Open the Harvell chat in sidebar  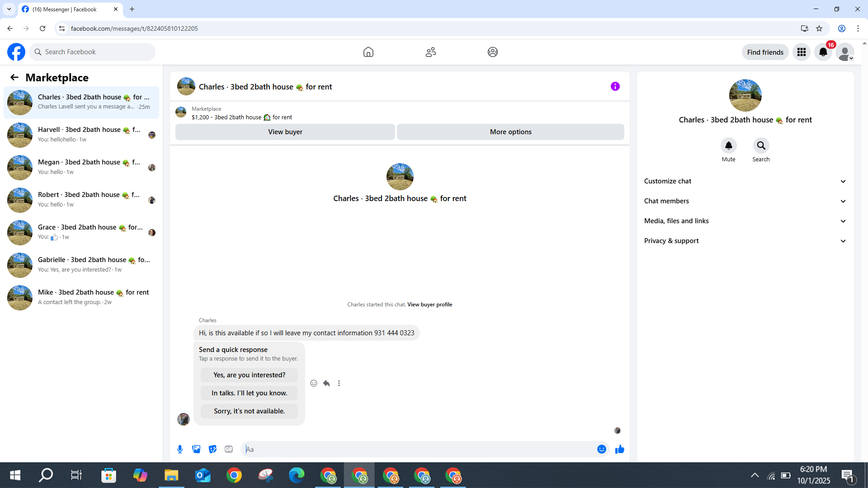pos(81,135)
